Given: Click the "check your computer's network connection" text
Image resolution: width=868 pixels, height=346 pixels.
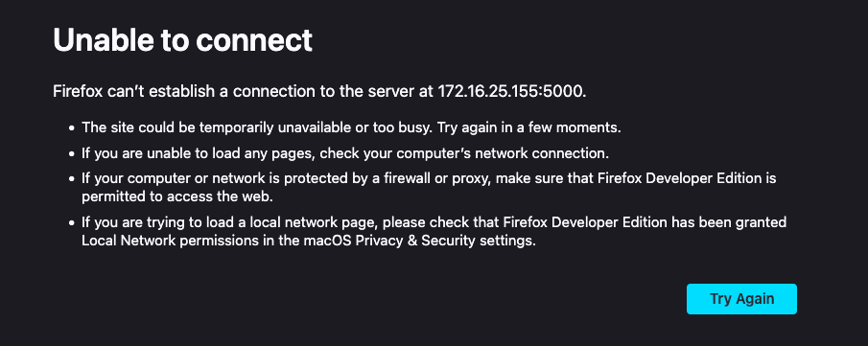Looking at the screenshot, I should tap(463, 152).
